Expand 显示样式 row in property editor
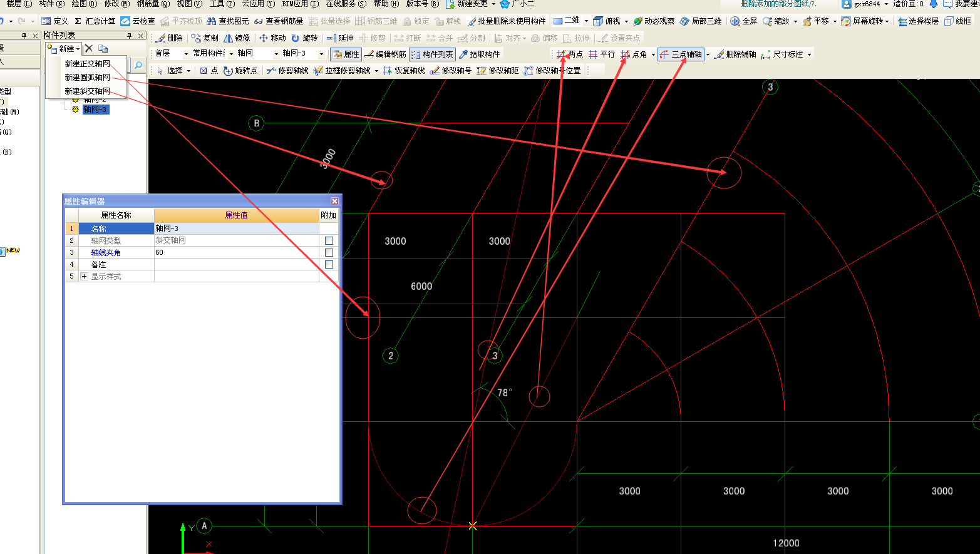Image resolution: width=980 pixels, height=554 pixels. pyautogui.click(x=84, y=276)
